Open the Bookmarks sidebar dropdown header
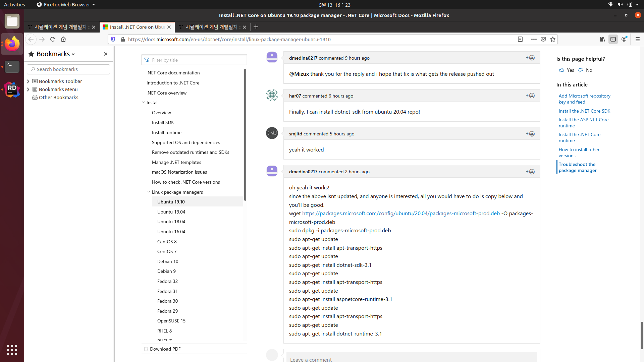Image resolution: width=644 pixels, height=362 pixels. point(56,54)
